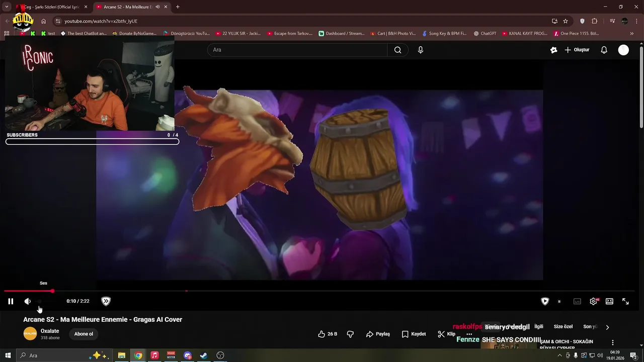
Task: Open the account avatar menu
Action: point(623,50)
